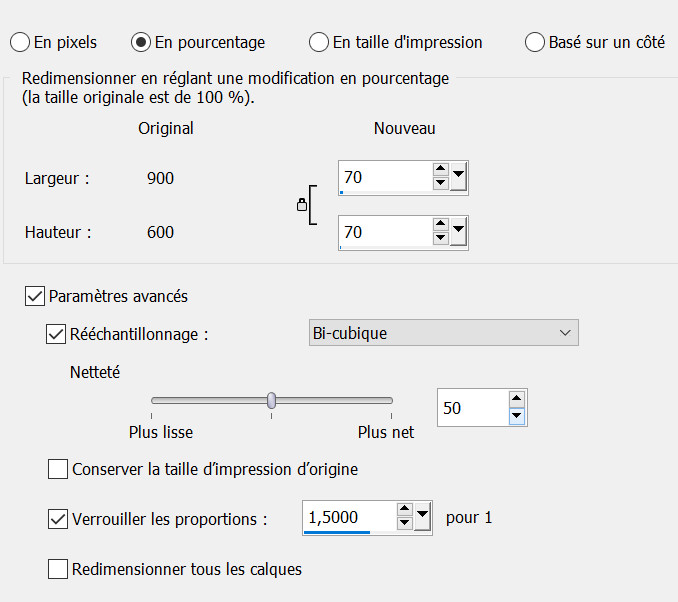Toggle Verrouiller les proportions checkbox
The width and height of the screenshot is (678, 602).
(x=58, y=519)
